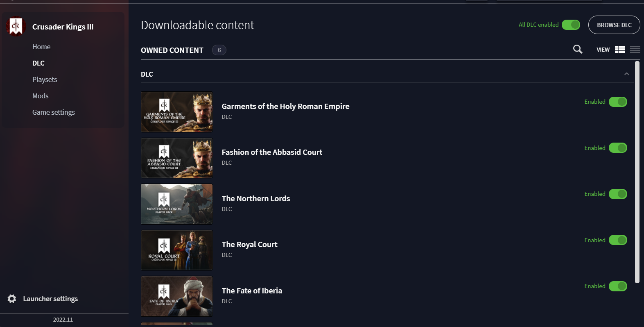This screenshot has height=327, width=644.
Task: Disable The Fate of Iberia switch
Action: pos(618,286)
